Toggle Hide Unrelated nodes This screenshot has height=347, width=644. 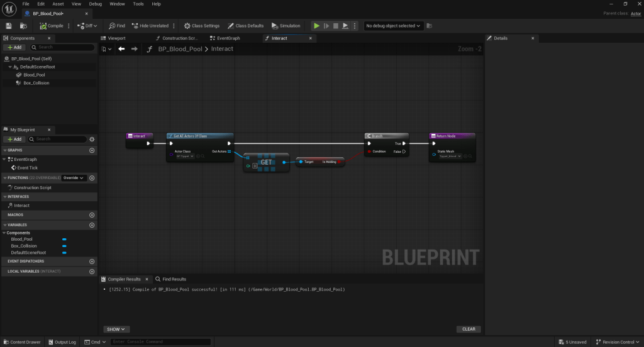click(x=150, y=26)
